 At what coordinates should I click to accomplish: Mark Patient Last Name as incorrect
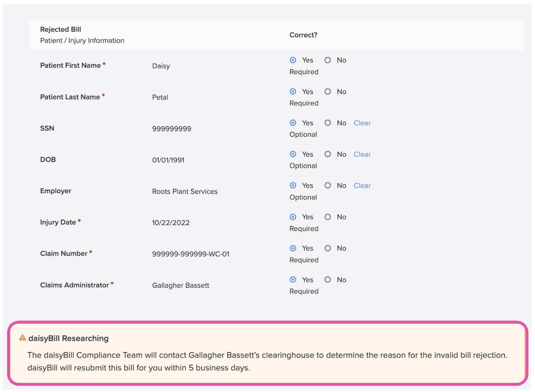click(328, 91)
